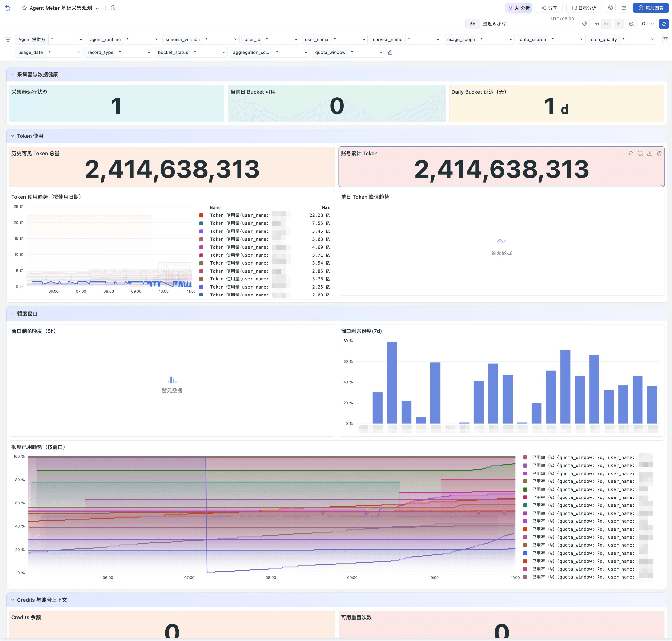This screenshot has width=672, height=641.
Task: Click the back arrow icon
Action: [8, 8]
